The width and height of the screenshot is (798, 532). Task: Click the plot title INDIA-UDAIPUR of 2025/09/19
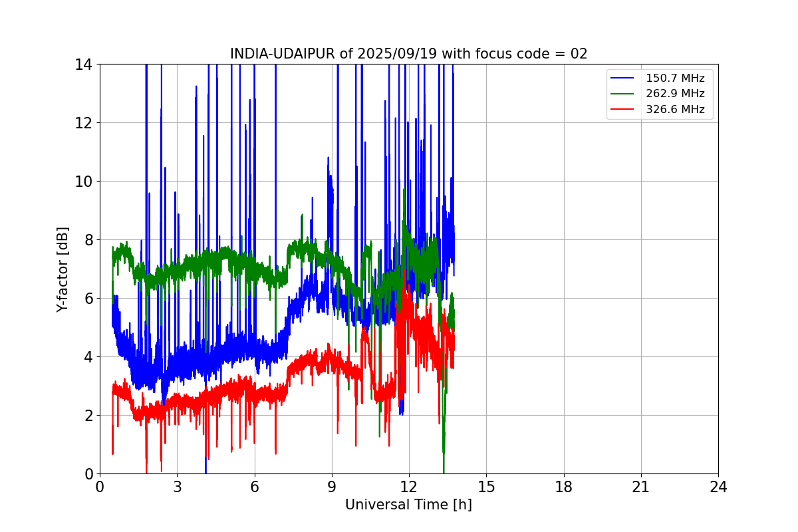(x=409, y=54)
